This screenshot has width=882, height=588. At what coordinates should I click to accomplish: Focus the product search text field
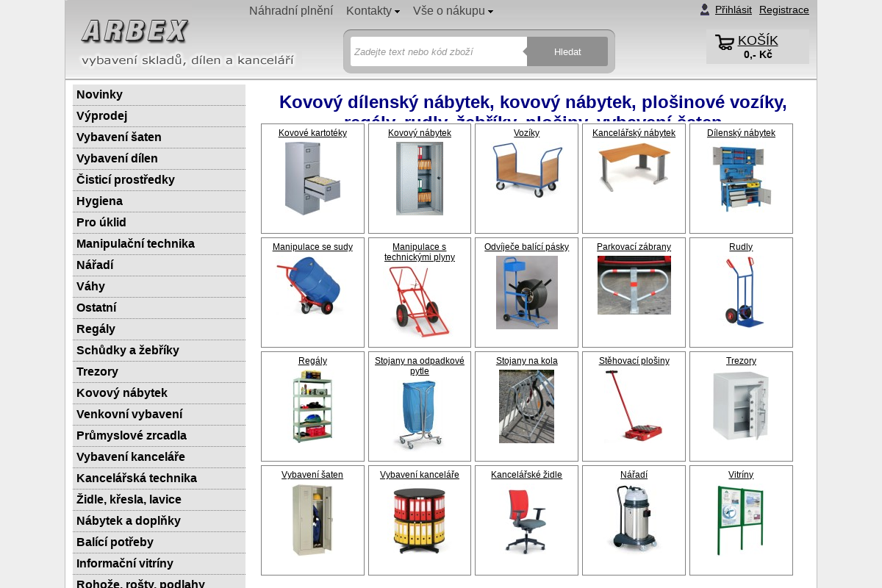[x=438, y=51]
